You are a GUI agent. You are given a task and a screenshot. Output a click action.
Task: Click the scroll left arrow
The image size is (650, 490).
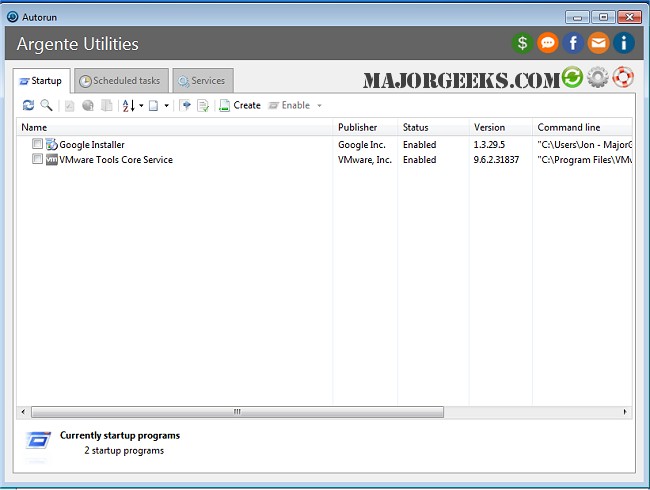pos(23,412)
